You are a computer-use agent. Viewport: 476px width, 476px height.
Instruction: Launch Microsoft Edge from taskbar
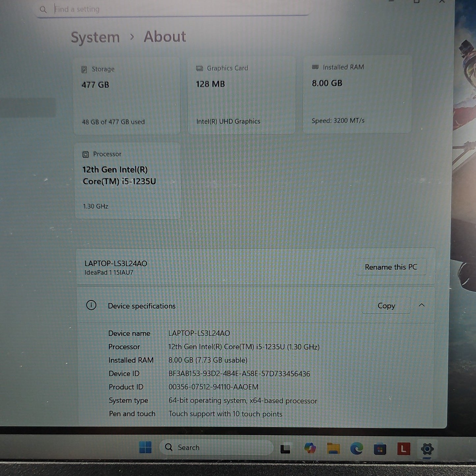[356, 449]
